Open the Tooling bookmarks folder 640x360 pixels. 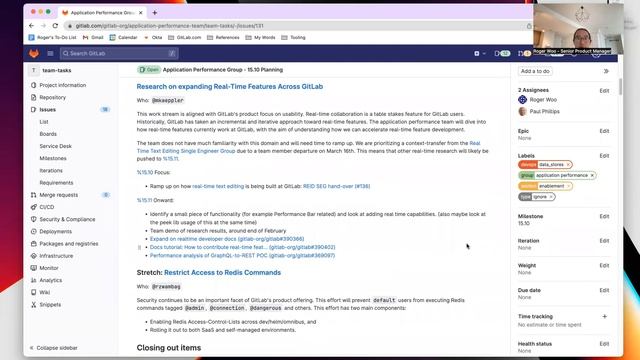click(293, 37)
